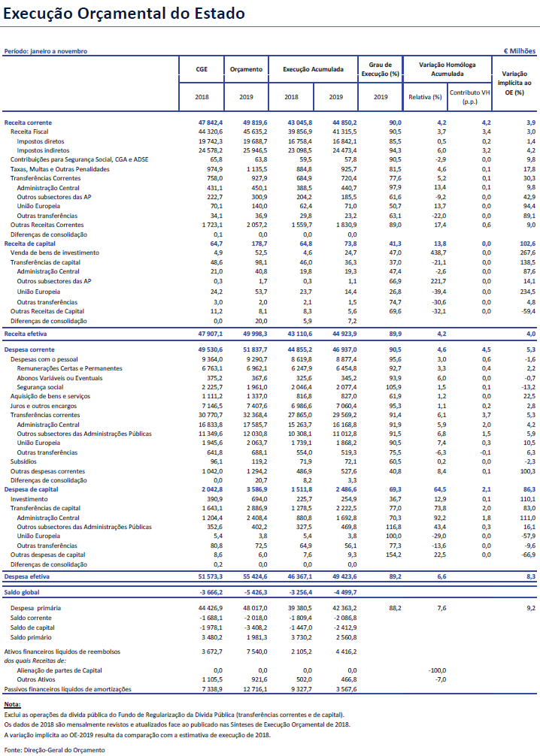Click the value '234,5' implicit variation

pyautogui.click(x=527, y=292)
